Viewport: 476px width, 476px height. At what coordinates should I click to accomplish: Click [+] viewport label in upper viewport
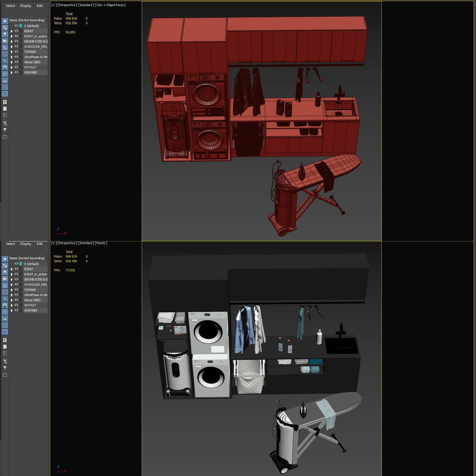[x=54, y=5]
